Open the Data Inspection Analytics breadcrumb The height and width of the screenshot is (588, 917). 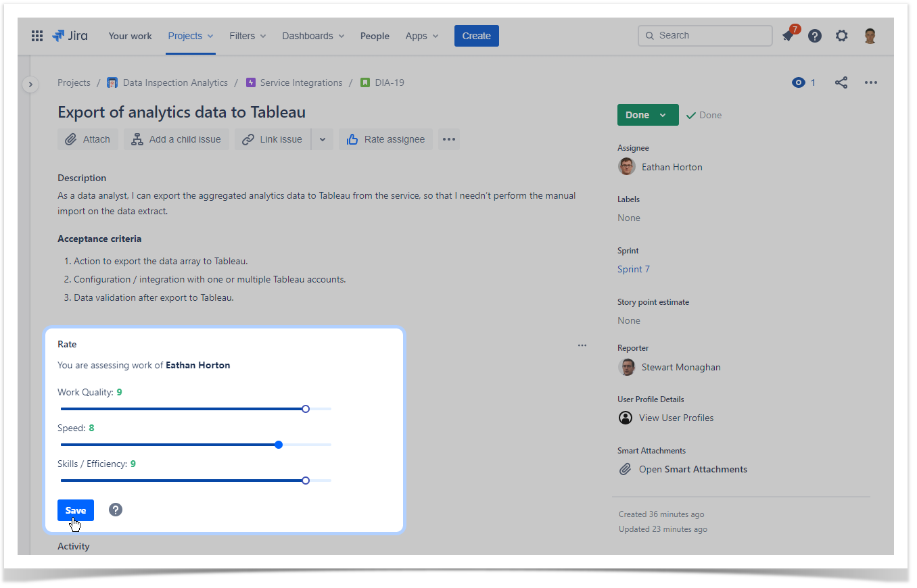click(175, 82)
